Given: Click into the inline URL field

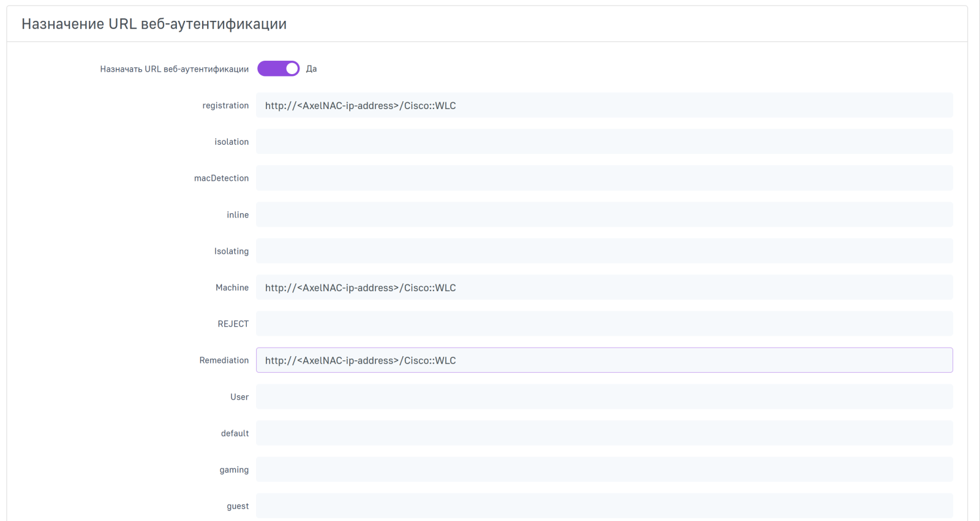Looking at the screenshot, I should tap(604, 215).
